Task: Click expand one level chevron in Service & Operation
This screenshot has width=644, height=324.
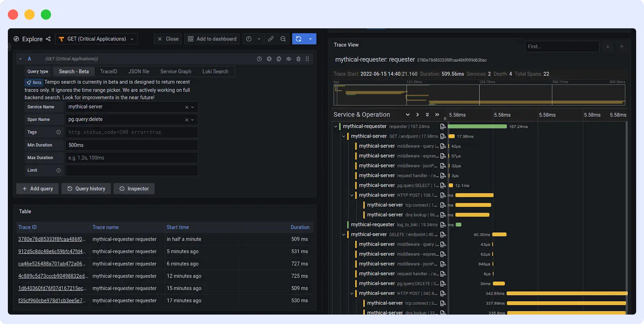Action: click(408, 115)
